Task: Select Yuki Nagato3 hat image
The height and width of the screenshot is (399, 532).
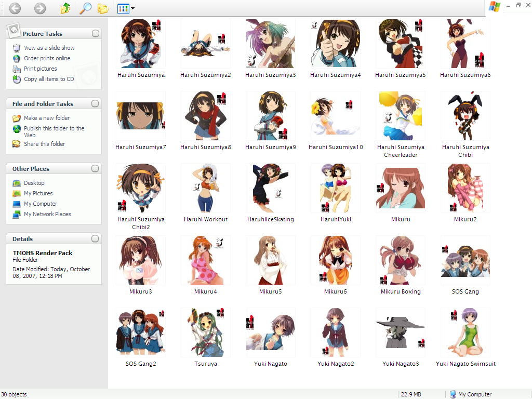Action: point(401,333)
